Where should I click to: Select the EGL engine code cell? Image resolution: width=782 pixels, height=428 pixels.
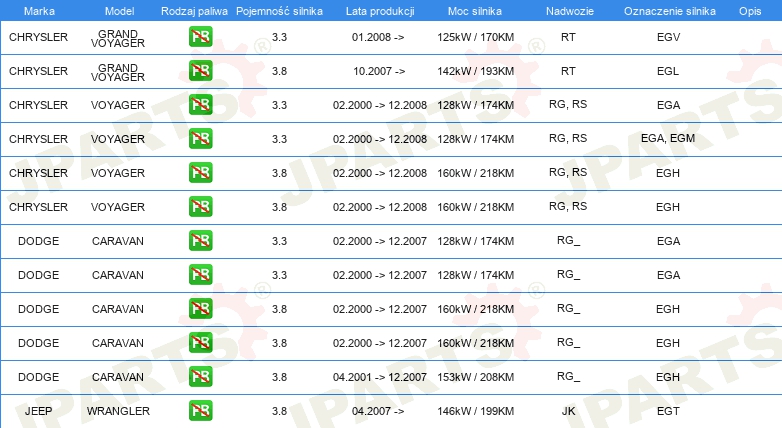(x=668, y=71)
